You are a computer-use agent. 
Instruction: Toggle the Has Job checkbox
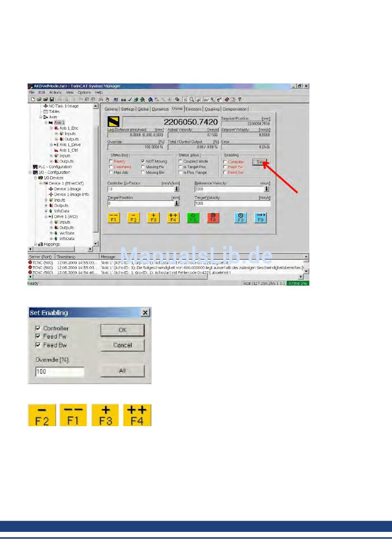pyautogui.click(x=111, y=173)
